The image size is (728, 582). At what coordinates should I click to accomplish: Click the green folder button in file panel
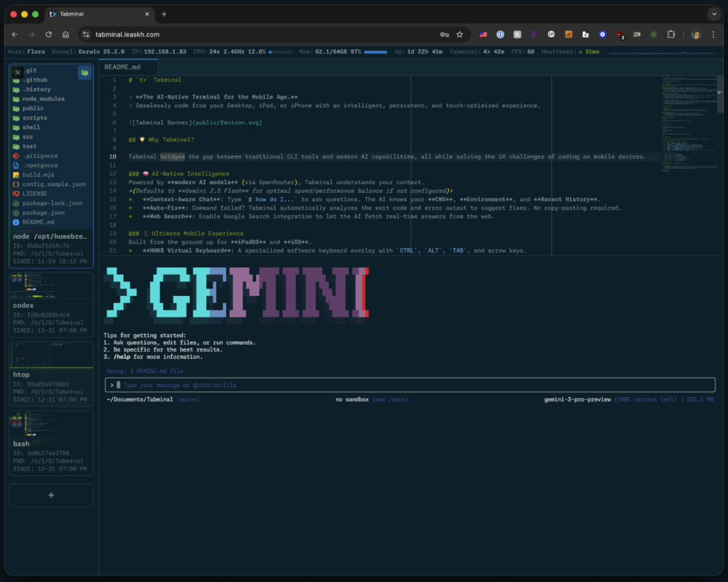point(84,72)
